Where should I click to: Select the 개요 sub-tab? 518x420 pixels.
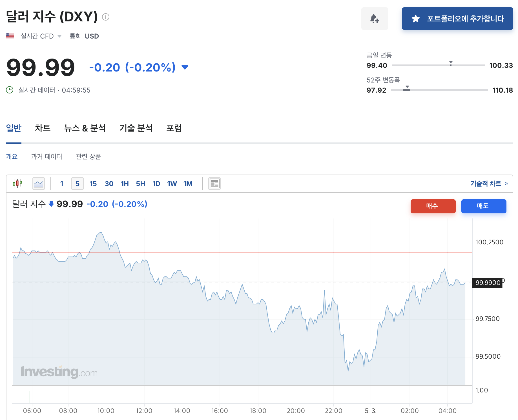(12, 157)
